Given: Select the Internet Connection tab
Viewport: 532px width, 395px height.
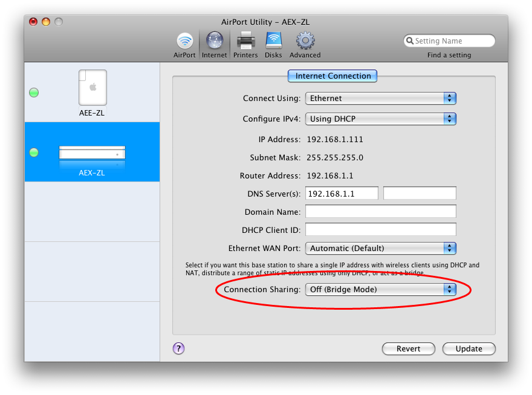Looking at the screenshot, I should 332,76.
